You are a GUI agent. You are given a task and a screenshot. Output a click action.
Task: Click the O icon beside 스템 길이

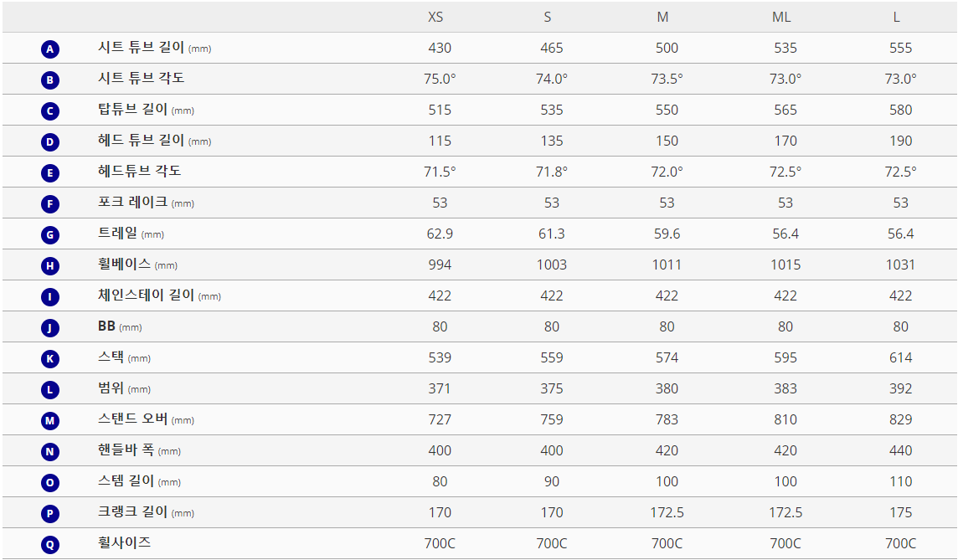pos(50,483)
